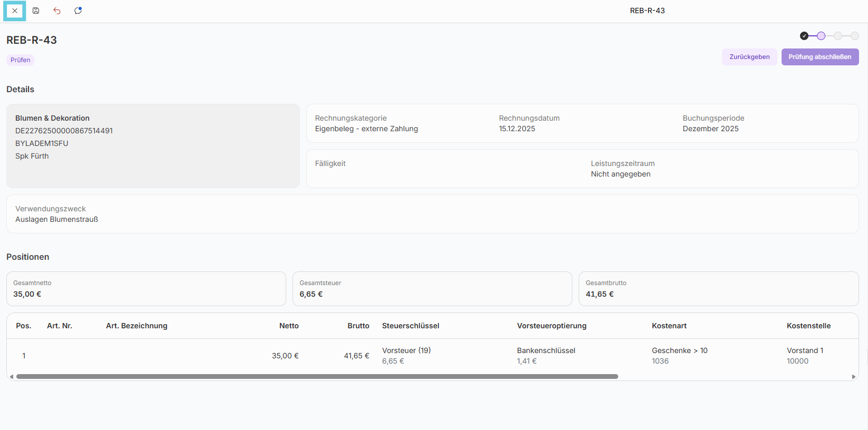Click the last workflow step circle
Screen dimensions: 868x430
[855, 36]
